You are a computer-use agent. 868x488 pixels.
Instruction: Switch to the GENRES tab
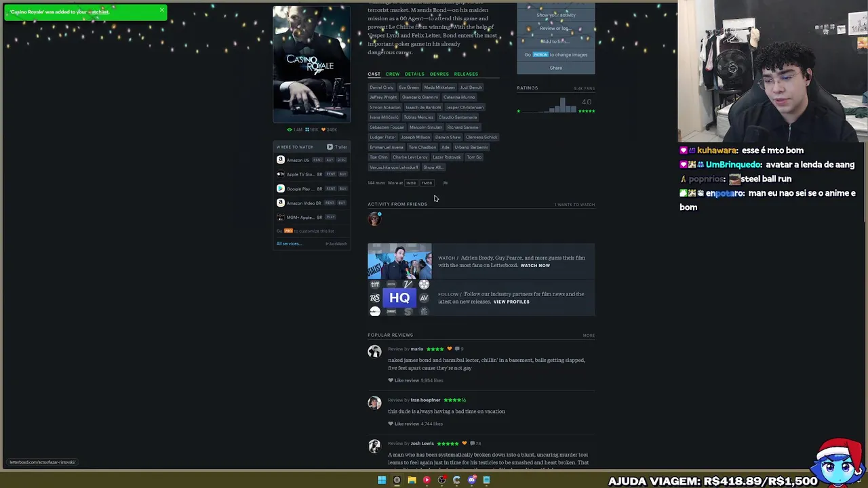(x=439, y=74)
